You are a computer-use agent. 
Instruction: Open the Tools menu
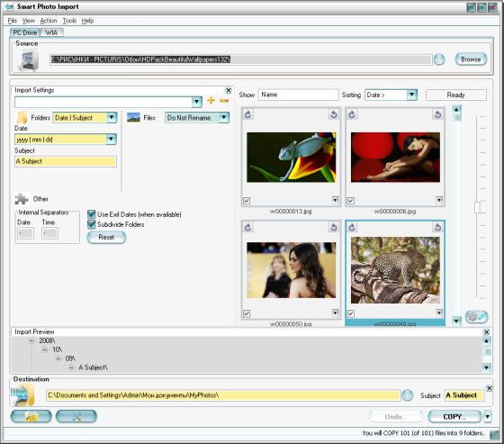pyautogui.click(x=69, y=21)
